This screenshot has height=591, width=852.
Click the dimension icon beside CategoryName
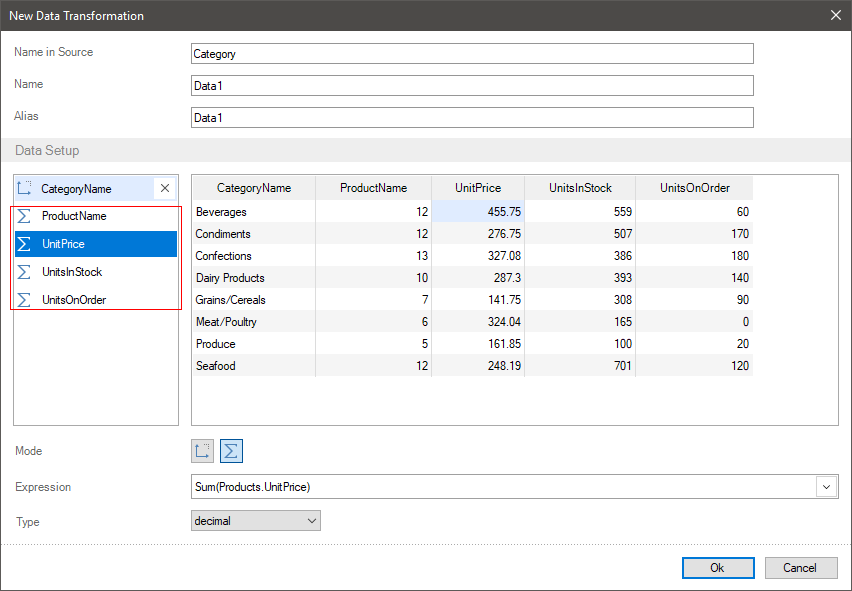click(x=25, y=188)
